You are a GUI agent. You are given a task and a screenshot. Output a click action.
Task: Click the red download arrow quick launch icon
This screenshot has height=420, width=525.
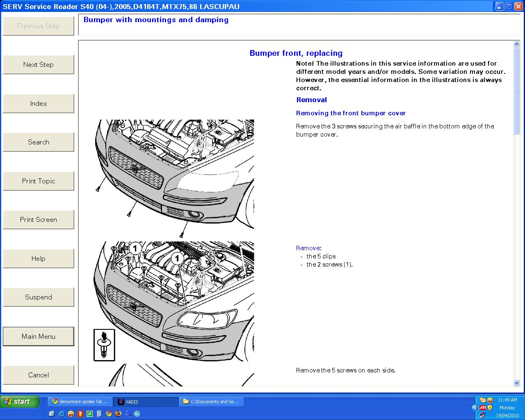click(x=80, y=414)
